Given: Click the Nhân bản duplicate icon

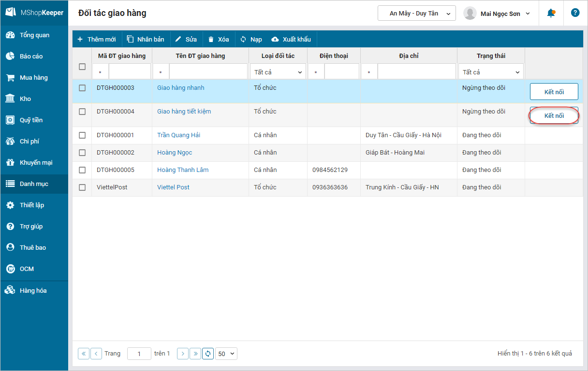Looking at the screenshot, I should [x=130, y=39].
